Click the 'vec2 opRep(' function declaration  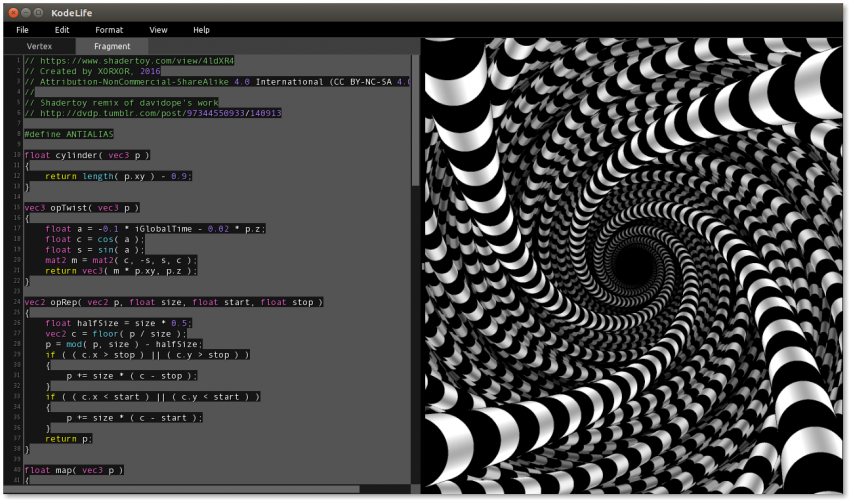(173, 302)
